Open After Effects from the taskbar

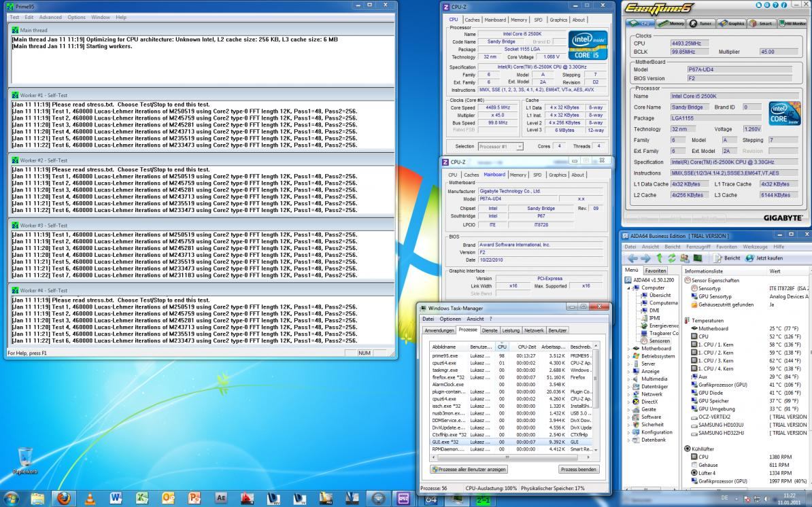click(220, 499)
